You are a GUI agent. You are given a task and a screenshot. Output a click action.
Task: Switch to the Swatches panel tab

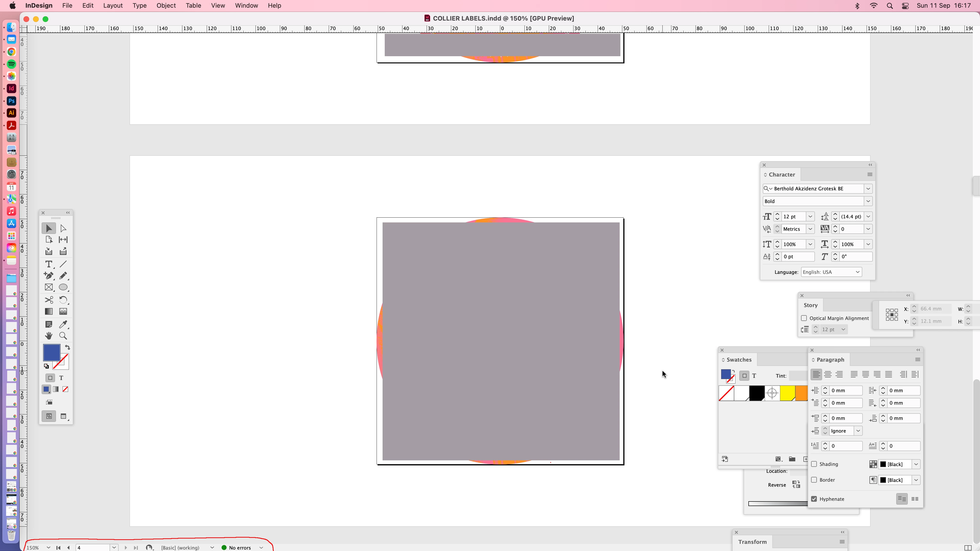tap(738, 360)
